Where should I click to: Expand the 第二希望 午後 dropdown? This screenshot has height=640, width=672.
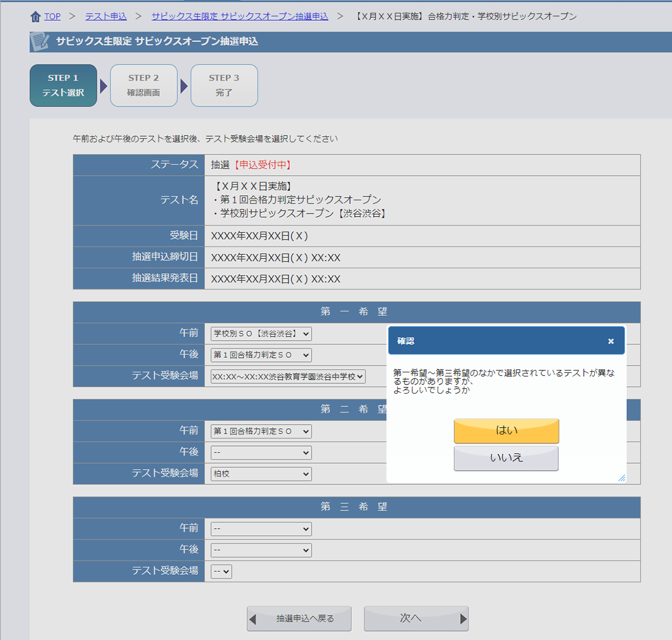click(x=261, y=453)
